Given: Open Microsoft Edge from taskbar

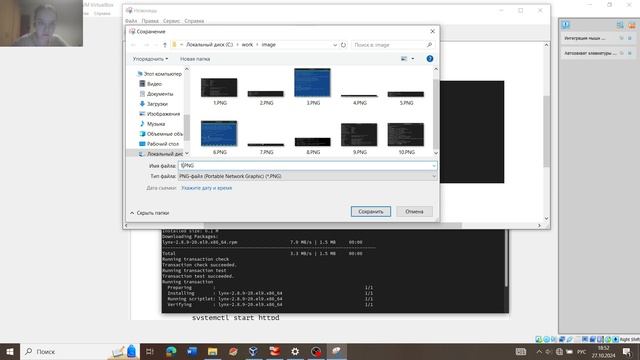Looking at the screenshot, I should click(171, 351).
